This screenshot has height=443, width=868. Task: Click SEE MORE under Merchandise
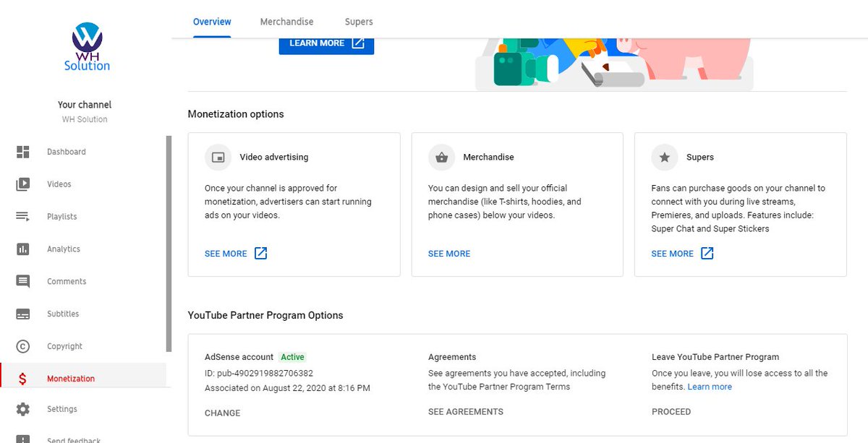click(449, 254)
